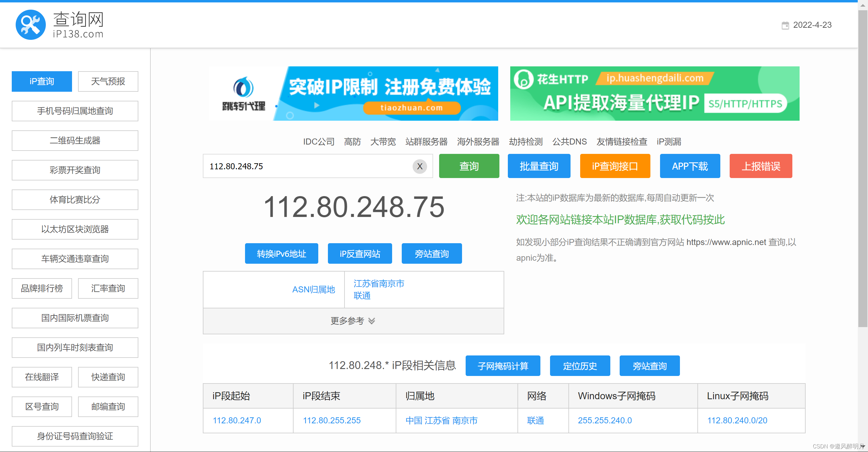Click the calendar icon beside the date

[x=785, y=25]
